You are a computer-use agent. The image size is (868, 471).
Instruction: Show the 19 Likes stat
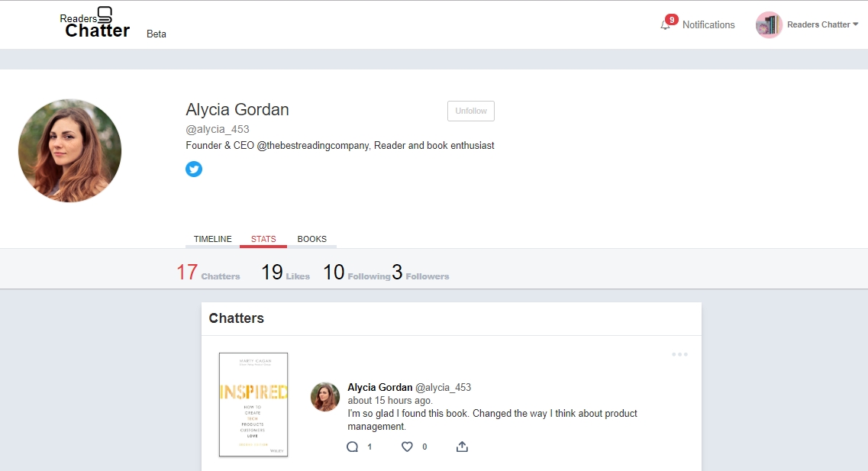coord(285,273)
